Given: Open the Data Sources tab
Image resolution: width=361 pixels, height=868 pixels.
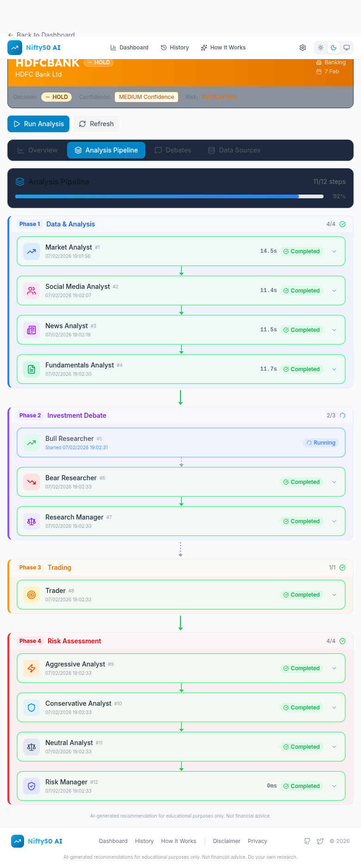Looking at the screenshot, I should coord(234,150).
